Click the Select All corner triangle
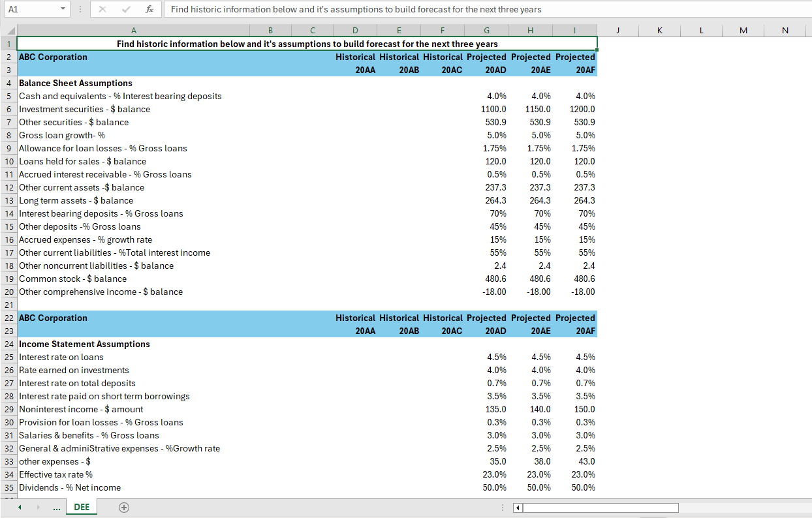Image resolution: width=812 pixels, height=518 pixels. tap(8, 30)
